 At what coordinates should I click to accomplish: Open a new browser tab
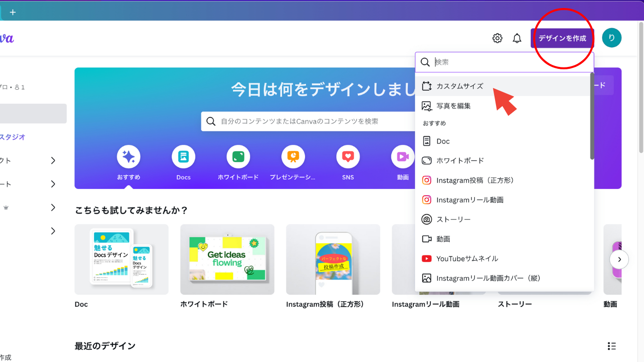[13, 12]
